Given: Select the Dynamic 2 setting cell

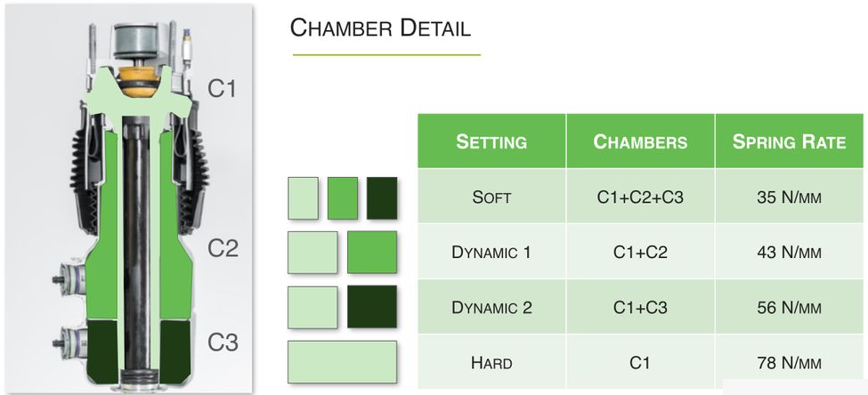Looking at the screenshot, I should pos(491,307).
